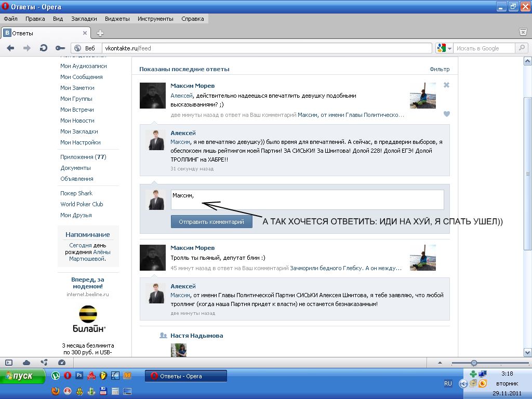Open the password wand key icon

click(60, 48)
